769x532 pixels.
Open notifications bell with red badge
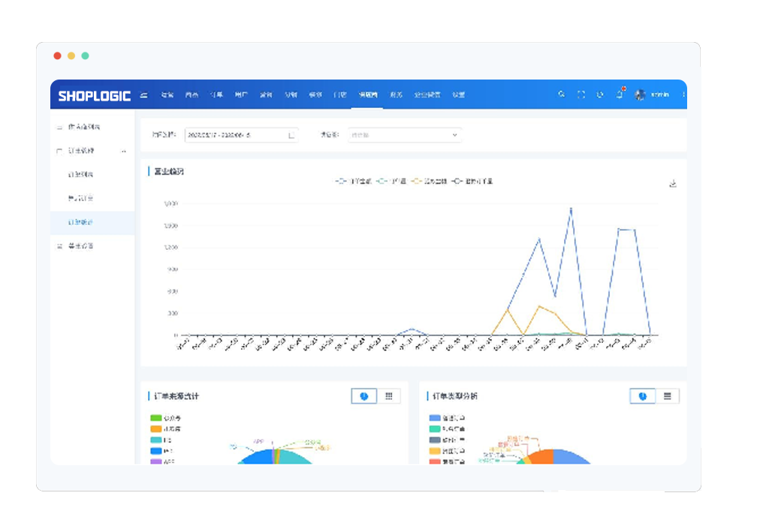[x=620, y=94]
